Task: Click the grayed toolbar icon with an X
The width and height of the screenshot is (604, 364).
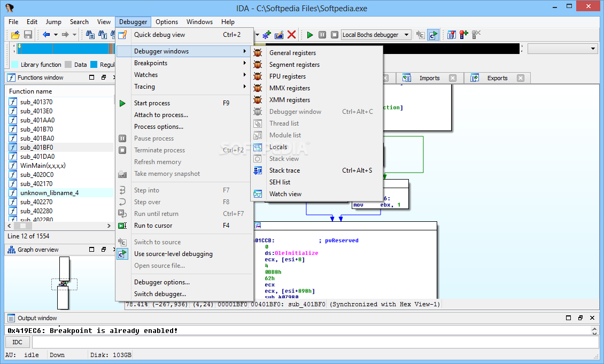Action: tap(476, 35)
